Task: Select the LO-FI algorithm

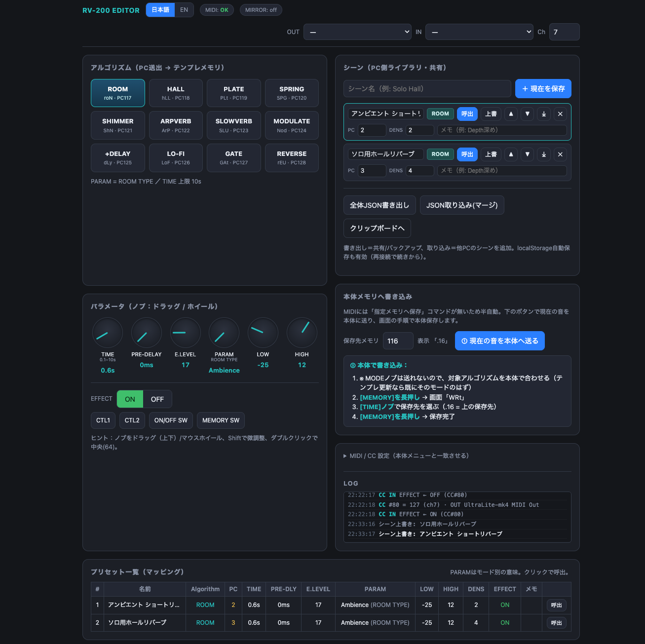Action: click(x=176, y=158)
